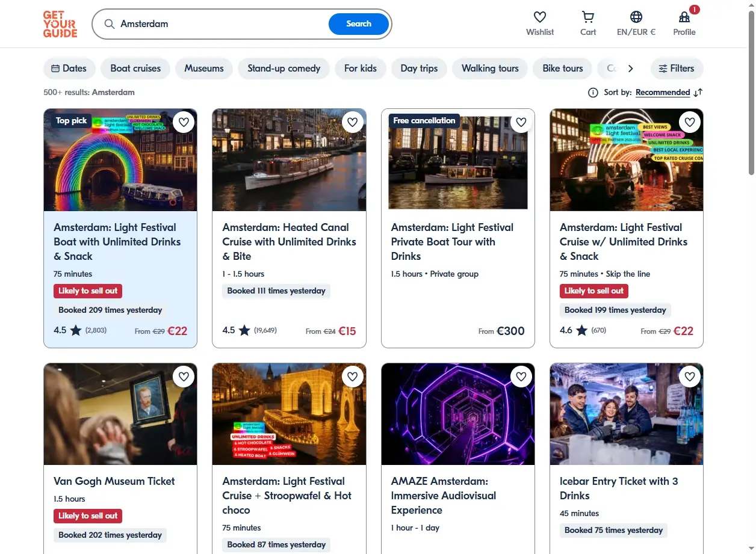Open the EN/EUR language globe icon

point(636,17)
